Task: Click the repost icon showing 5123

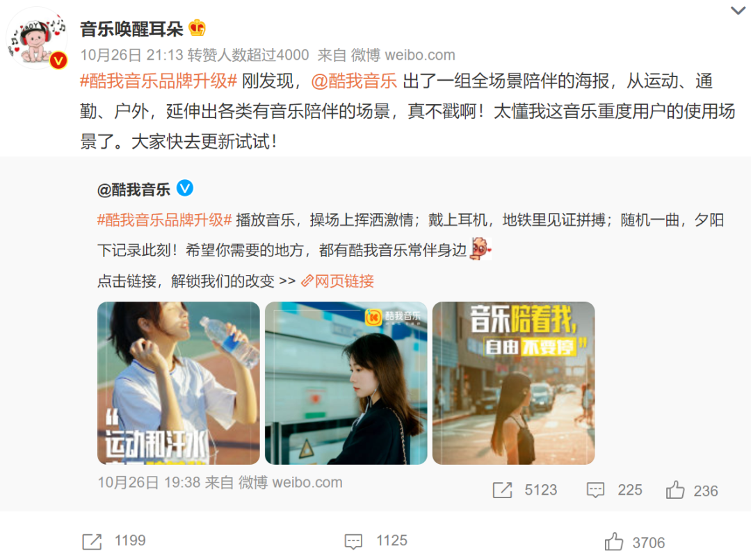Action: 503,490
